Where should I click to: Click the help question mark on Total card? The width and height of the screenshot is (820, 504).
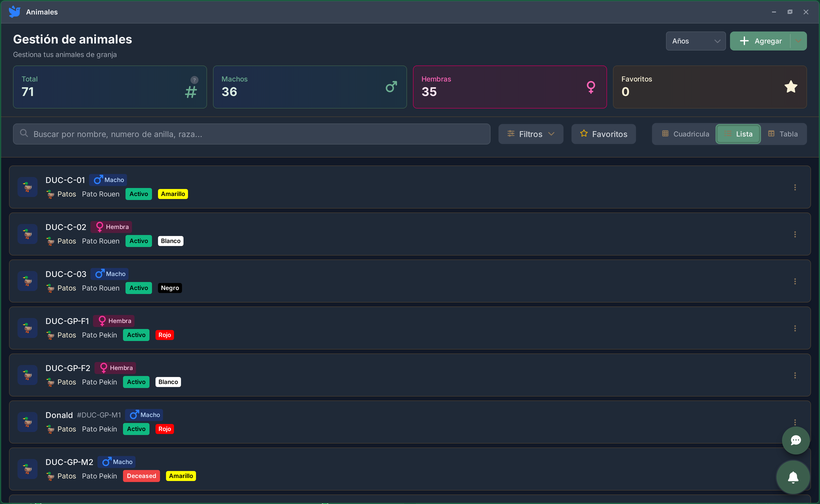[x=194, y=80]
